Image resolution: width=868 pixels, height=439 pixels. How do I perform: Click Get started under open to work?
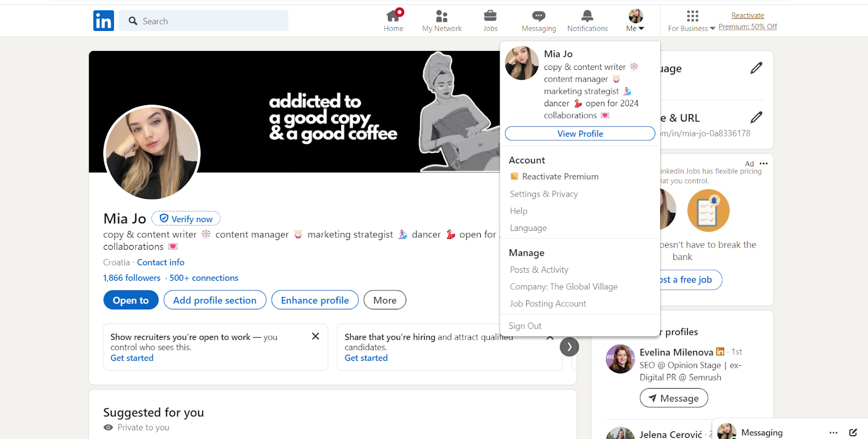point(132,358)
